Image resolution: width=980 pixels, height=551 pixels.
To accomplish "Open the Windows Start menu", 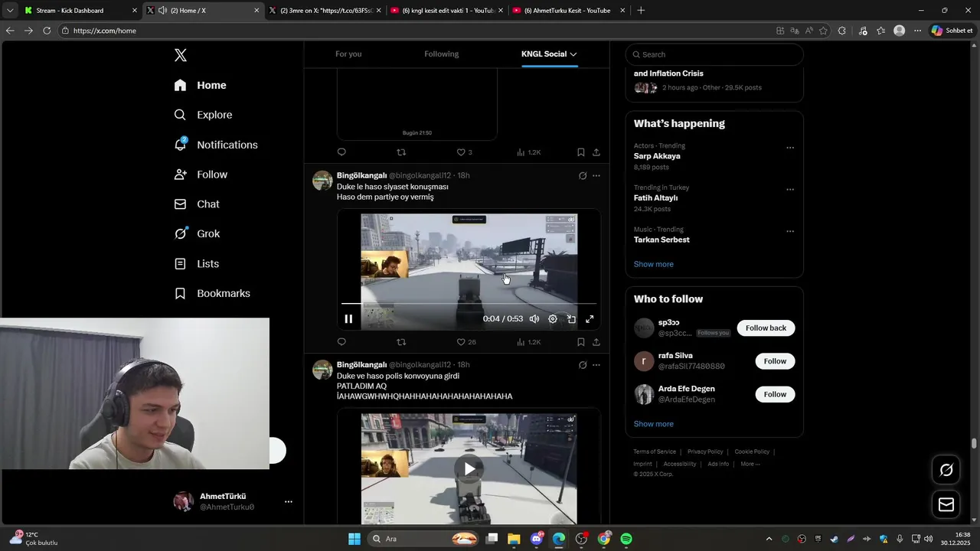I will coord(354,539).
